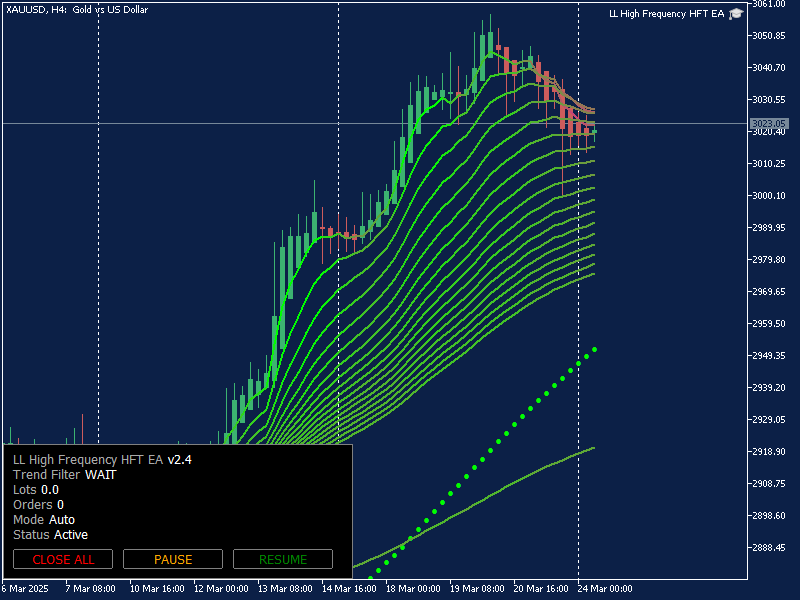Click the Status Active line
Image resolution: width=800 pixels, height=600 pixels.
[x=51, y=535]
